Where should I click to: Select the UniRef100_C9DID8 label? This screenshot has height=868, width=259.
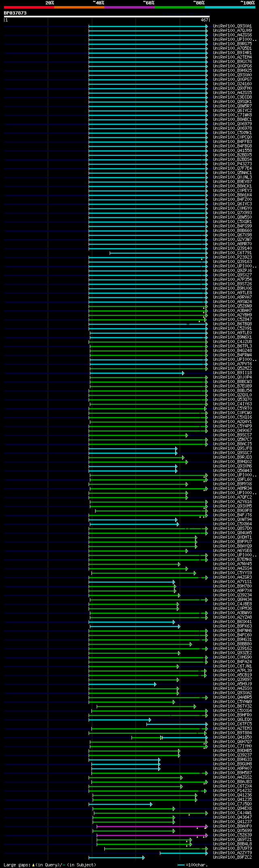(232, 97)
